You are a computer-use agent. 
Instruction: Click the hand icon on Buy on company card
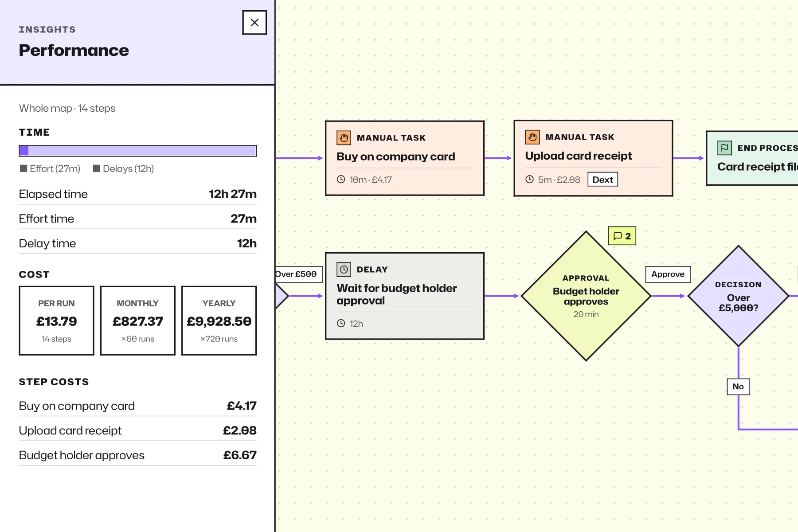[344, 138]
